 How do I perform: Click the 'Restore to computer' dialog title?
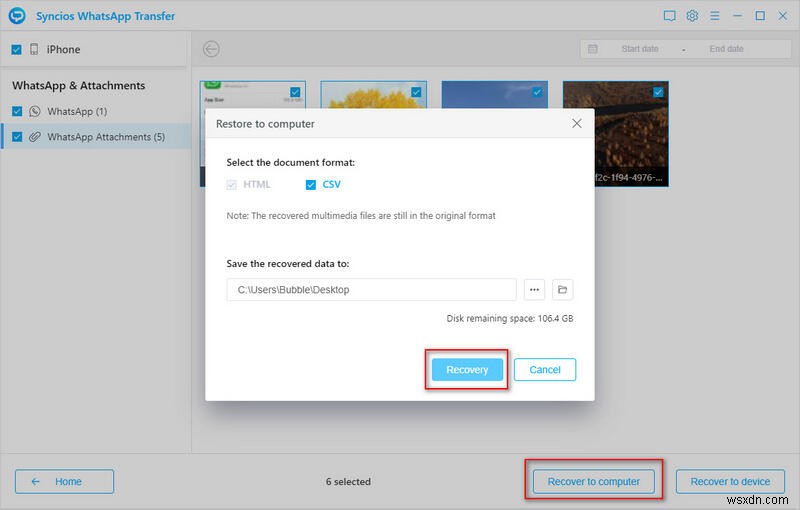click(x=265, y=124)
